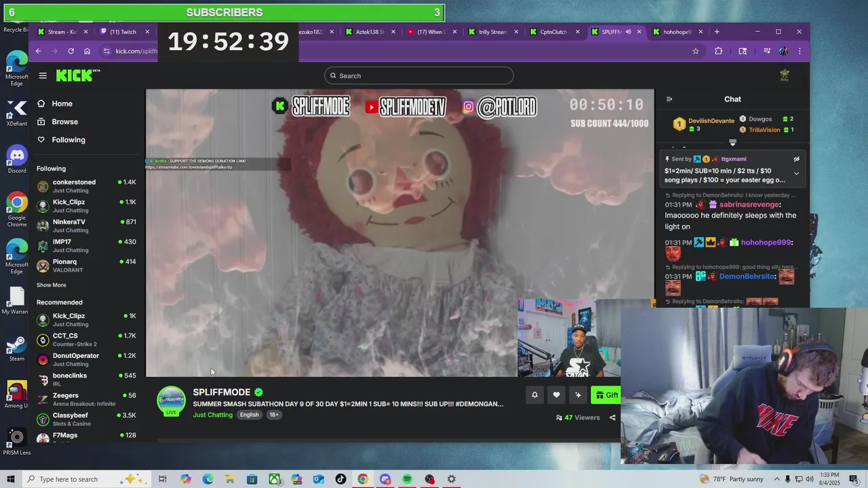
Task: Open NinkeraTV's channel in Following list
Action: coord(86,226)
